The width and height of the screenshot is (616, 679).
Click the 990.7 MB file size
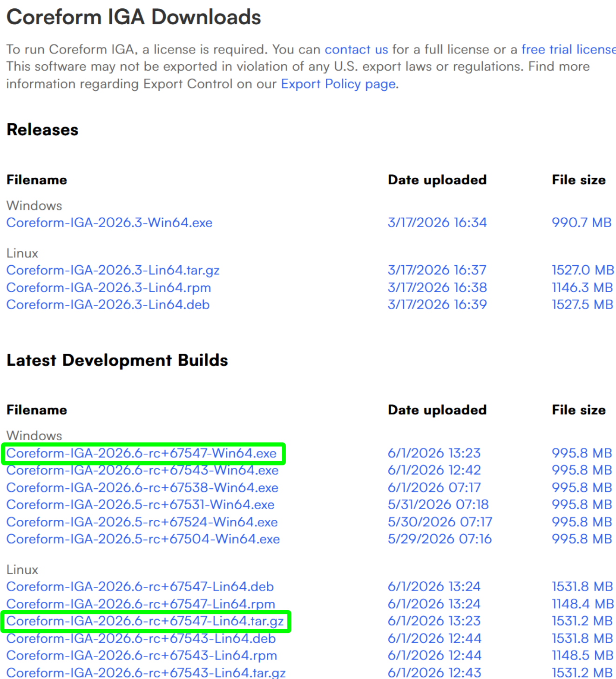coord(582,222)
